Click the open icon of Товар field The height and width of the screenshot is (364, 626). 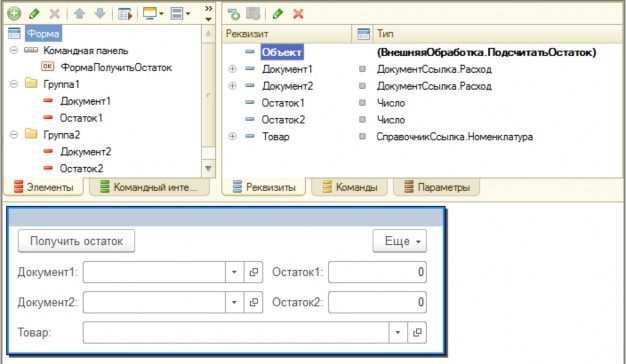coord(417,332)
